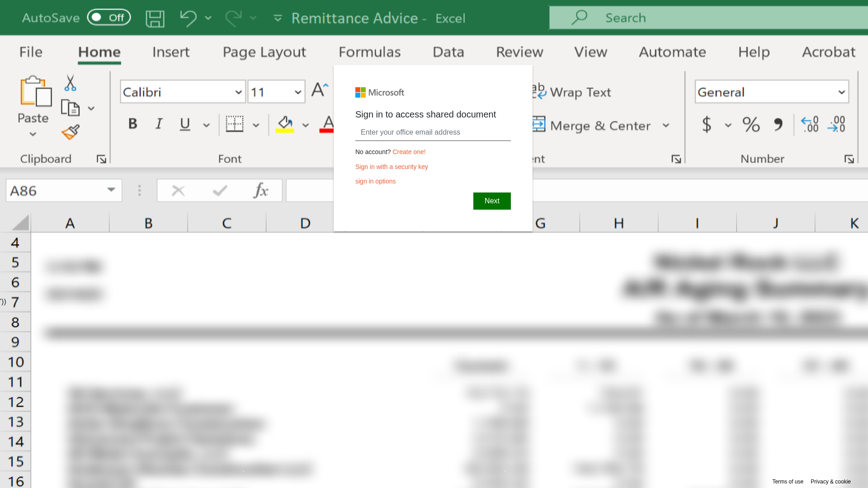
Task: Open Customize Quick Access Toolbar arrow
Action: 278,18
